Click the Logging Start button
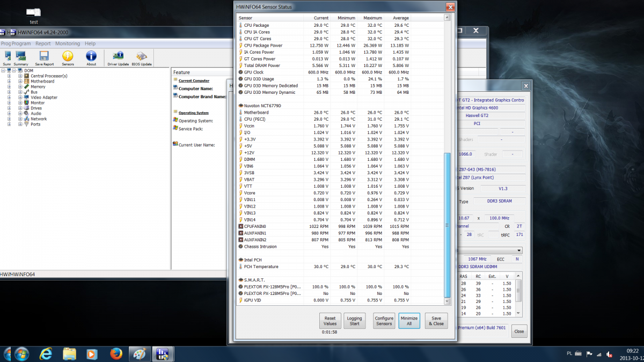Screen dimensions: 644x362 pyautogui.click(x=354, y=321)
